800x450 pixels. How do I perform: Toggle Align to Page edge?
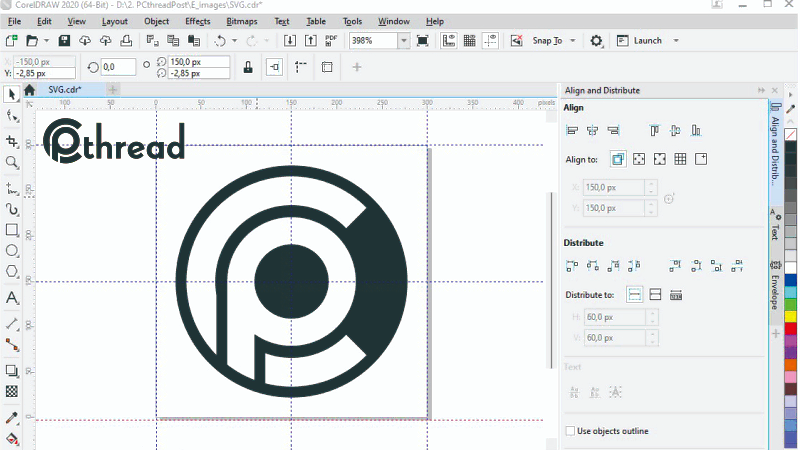[x=639, y=159]
